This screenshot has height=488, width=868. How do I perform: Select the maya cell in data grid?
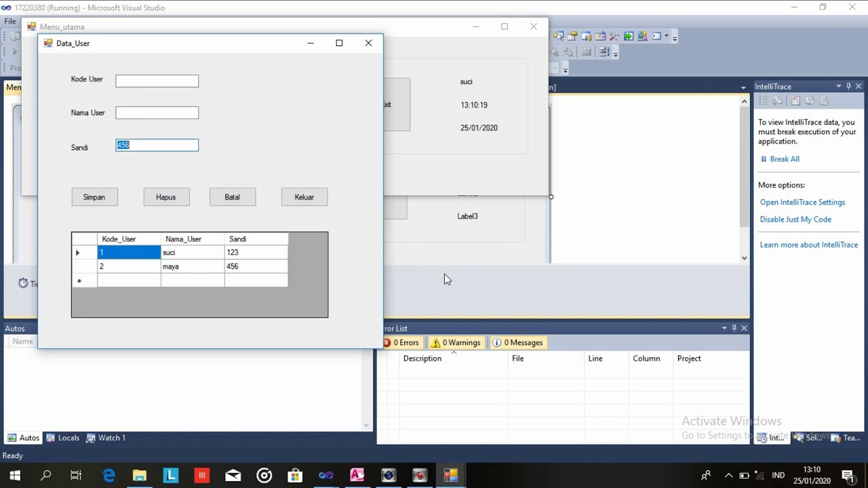193,266
